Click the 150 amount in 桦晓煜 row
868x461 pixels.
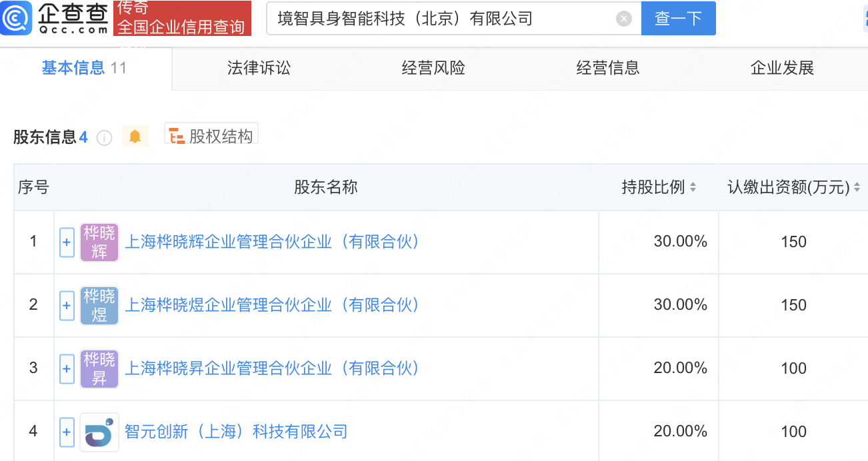(x=793, y=305)
